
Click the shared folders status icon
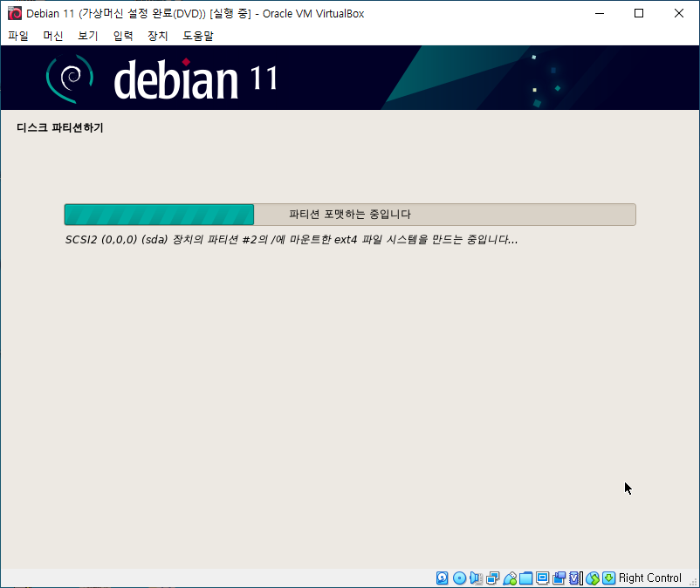tap(526, 578)
